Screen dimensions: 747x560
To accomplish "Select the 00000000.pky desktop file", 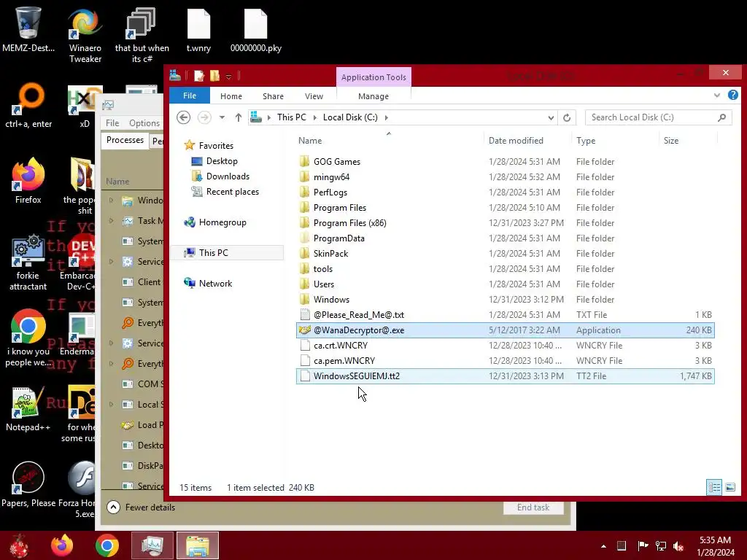I will click(256, 29).
